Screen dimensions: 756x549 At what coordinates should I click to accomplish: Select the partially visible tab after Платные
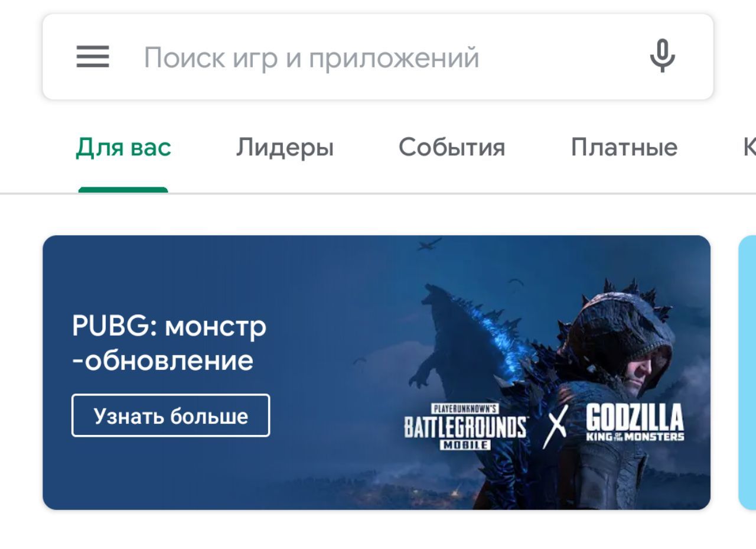(x=749, y=147)
